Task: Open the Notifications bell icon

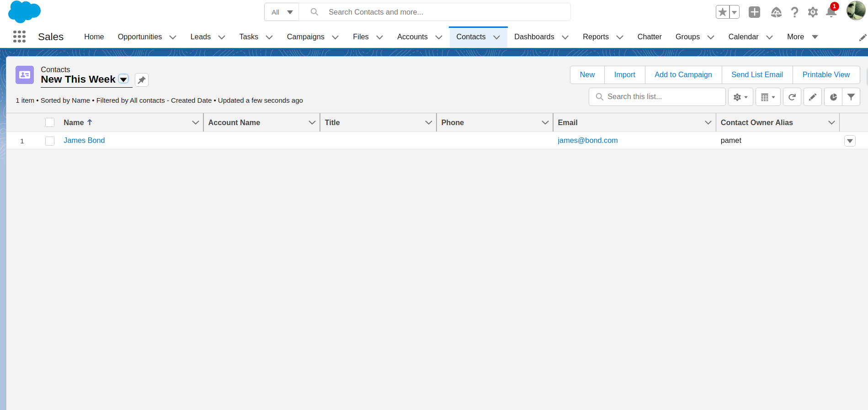Action: click(x=831, y=12)
